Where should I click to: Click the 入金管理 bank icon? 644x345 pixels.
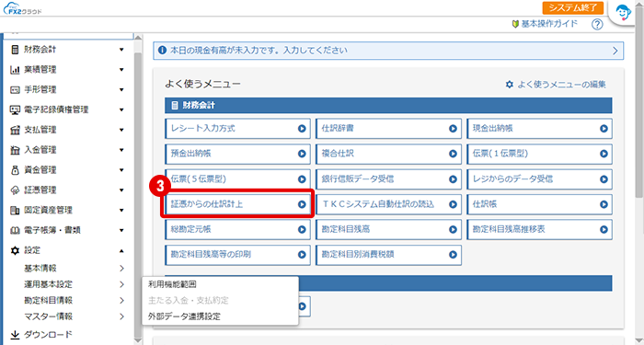pos(15,150)
